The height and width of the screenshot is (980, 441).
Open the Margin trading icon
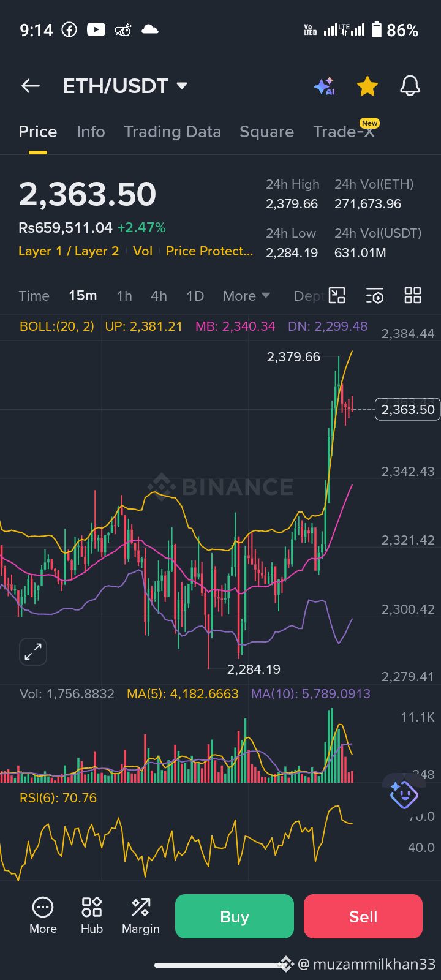(141, 916)
